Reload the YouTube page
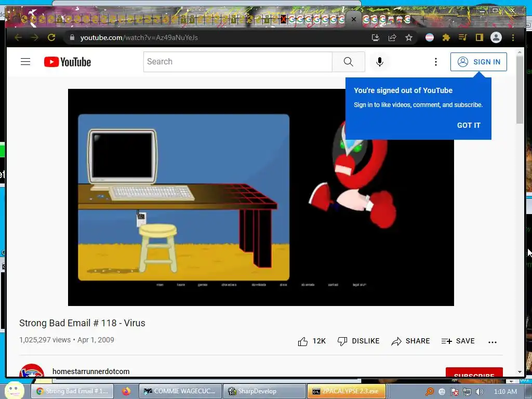The image size is (532, 399). (x=51, y=37)
